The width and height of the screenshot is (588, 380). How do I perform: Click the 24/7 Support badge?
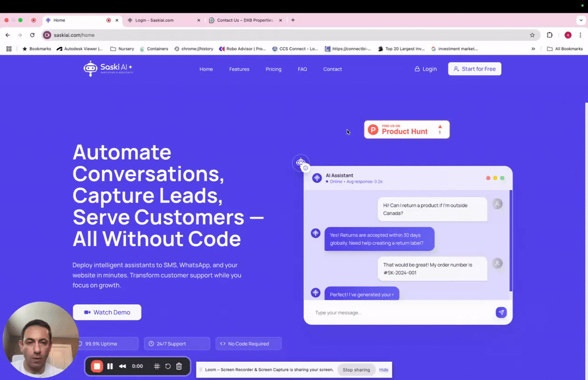tap(177, 344)
